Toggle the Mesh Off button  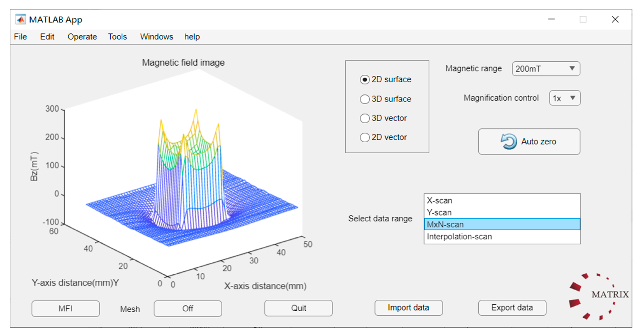(188, 309)
